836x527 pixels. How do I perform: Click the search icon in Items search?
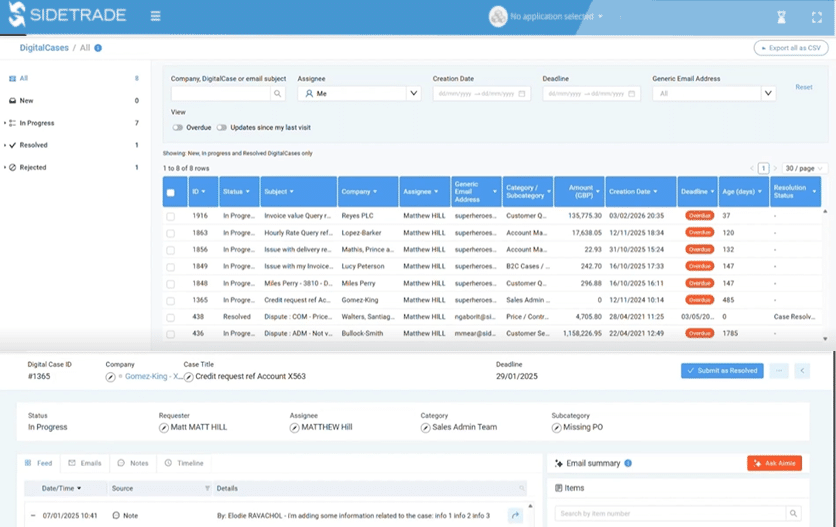coord(793,514)
